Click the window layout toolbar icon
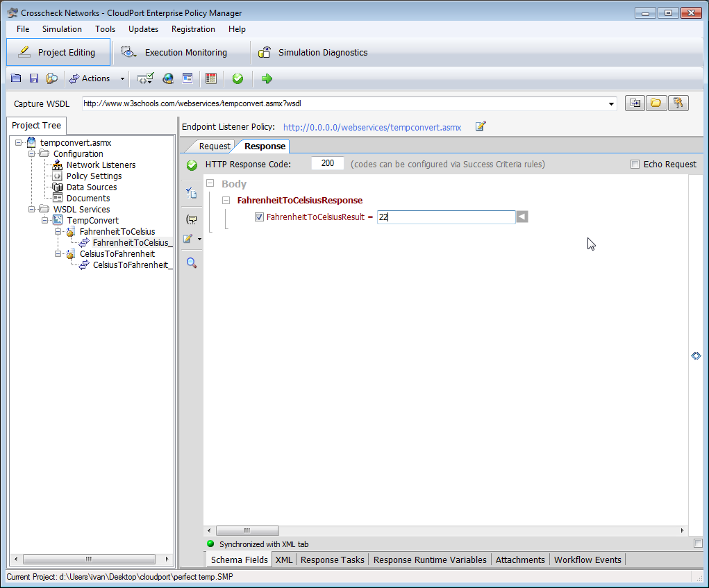709x588 pixels. click(187, 78)
